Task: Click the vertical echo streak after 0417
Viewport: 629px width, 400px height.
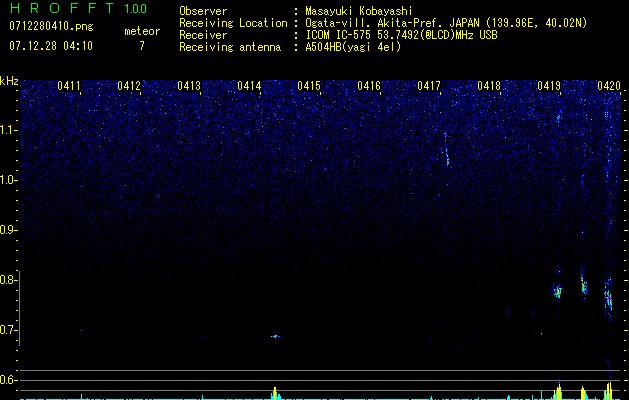Action: (x=447, y=150)
